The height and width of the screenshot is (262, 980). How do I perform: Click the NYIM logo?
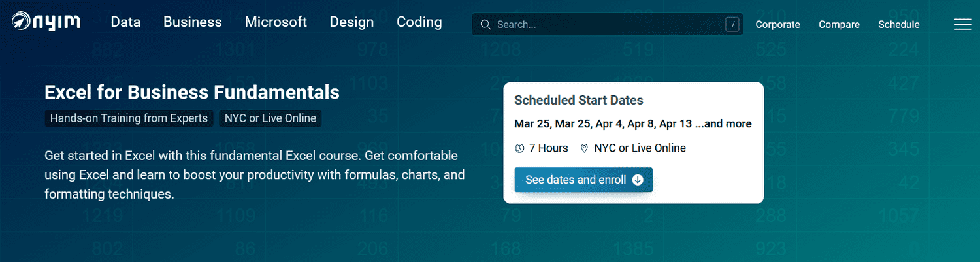[46, 22]
